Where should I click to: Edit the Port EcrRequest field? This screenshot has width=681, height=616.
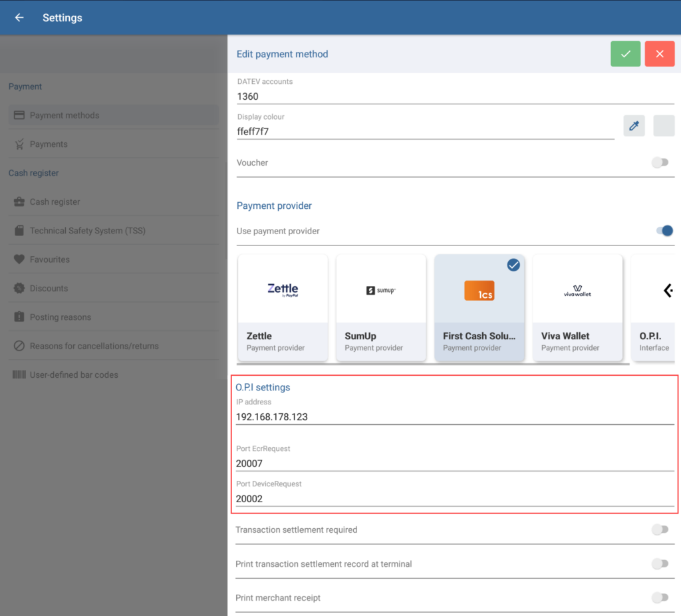click(454, 464)
